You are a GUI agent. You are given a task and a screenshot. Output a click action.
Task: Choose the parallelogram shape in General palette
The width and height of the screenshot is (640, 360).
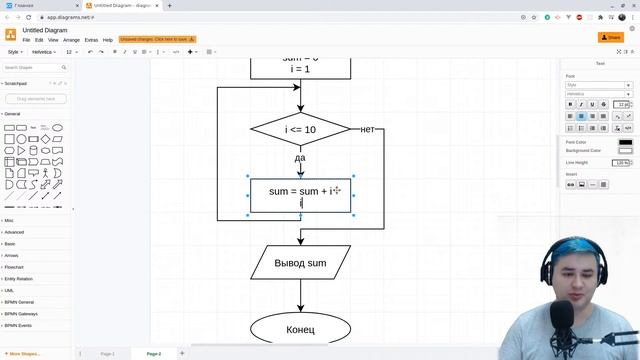click(x=58, y=139)
